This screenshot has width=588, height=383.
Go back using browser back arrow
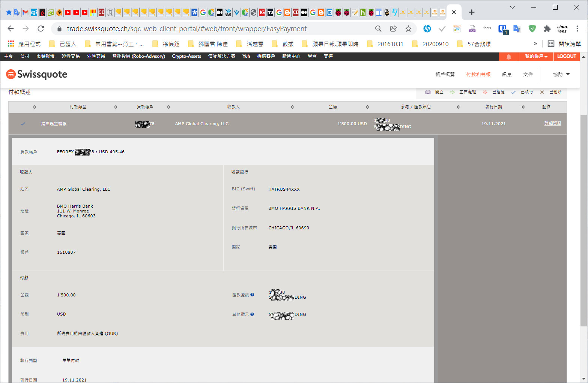[x=11, y=29]
